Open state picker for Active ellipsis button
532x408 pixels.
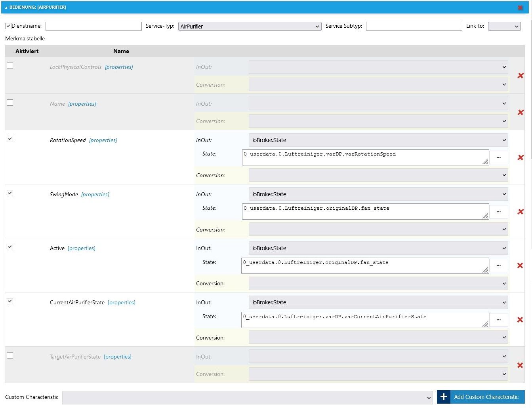pyautogui.click(x=499, y=266)
